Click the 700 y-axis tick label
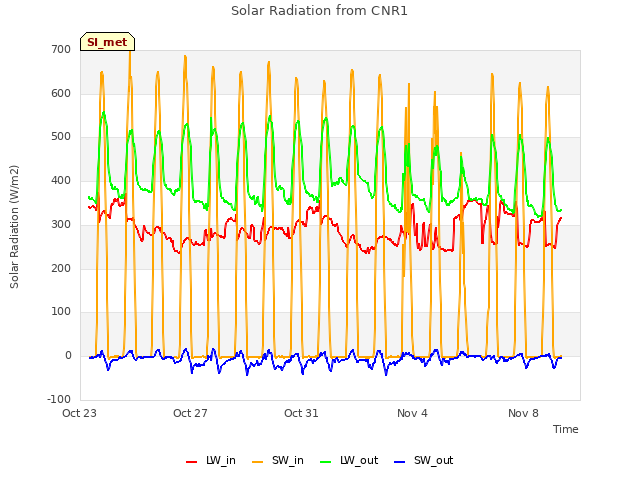The image size is (640, 480). click(x=61, y=49)
